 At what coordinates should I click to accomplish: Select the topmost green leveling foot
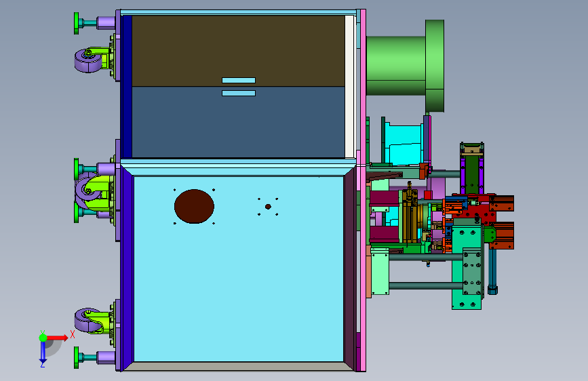(x=77, y=23)
